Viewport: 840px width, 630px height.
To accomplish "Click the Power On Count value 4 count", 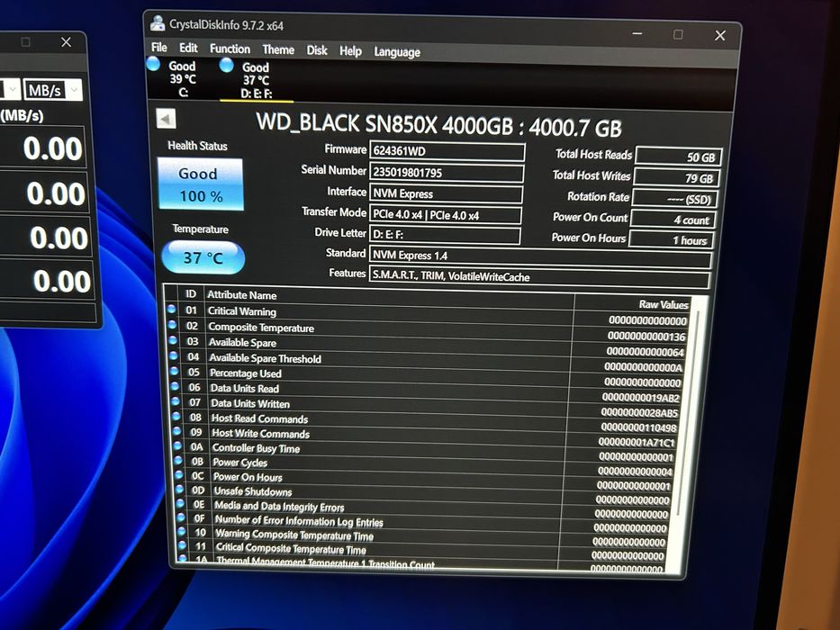I will [672, 220].
